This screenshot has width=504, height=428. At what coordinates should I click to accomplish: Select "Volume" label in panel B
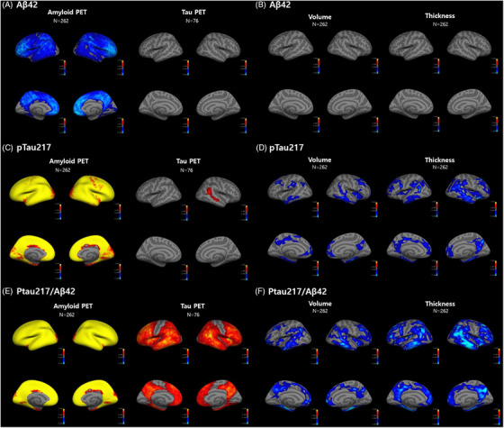click(319, 17)
